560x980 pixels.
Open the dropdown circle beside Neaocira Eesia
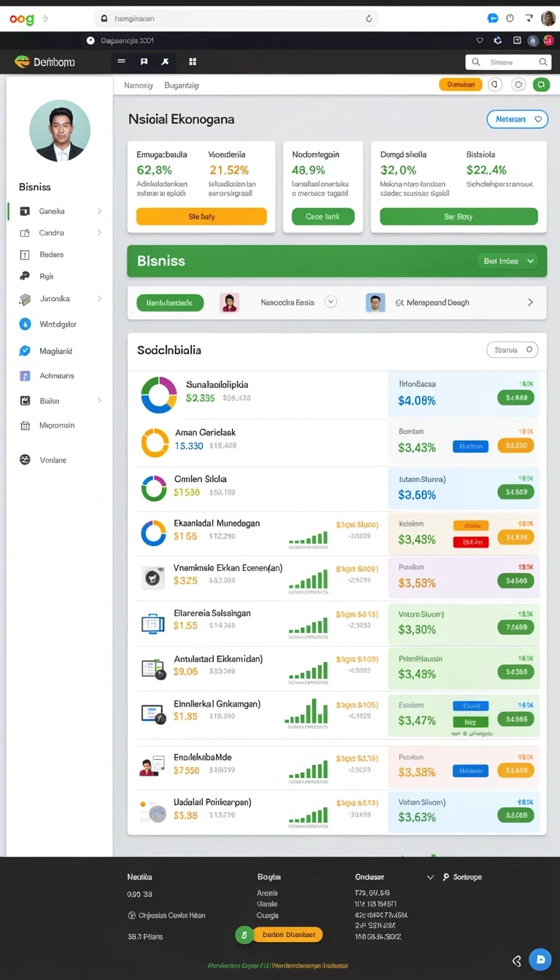330,301
